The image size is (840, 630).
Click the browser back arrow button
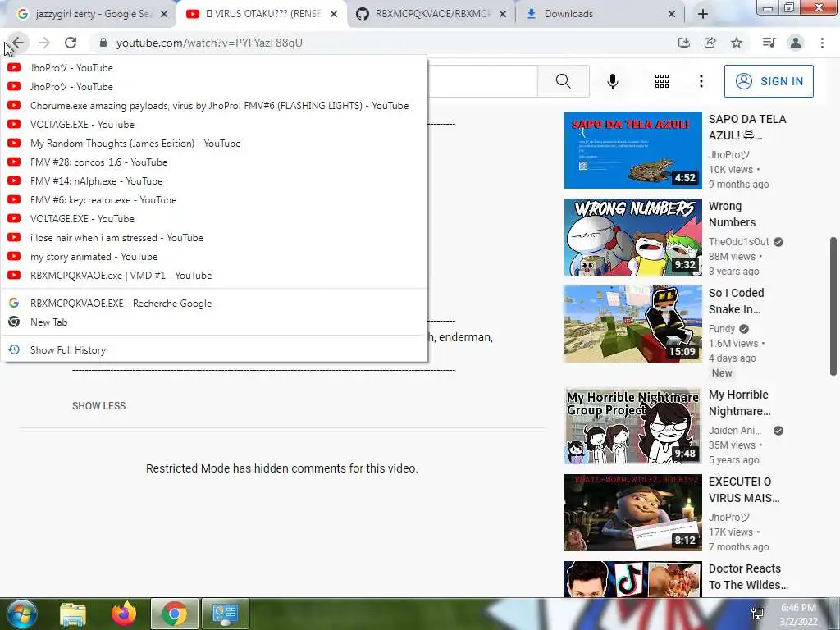click(18, 43)
